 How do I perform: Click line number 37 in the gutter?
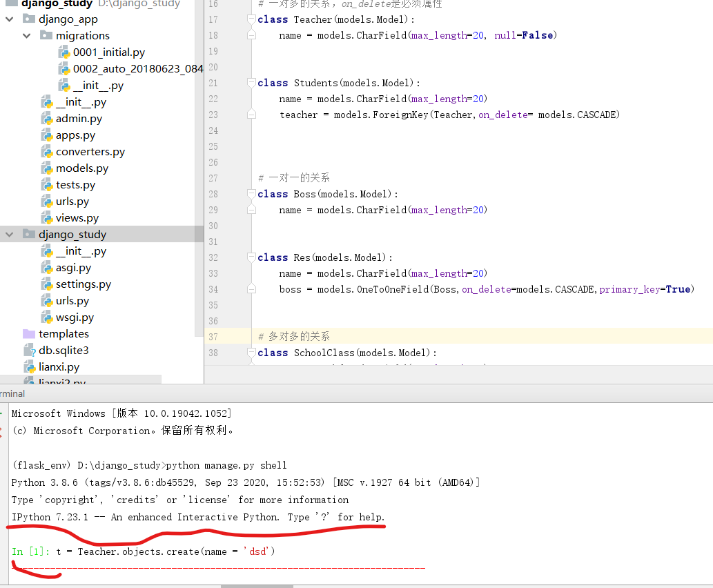click(213, 337)
